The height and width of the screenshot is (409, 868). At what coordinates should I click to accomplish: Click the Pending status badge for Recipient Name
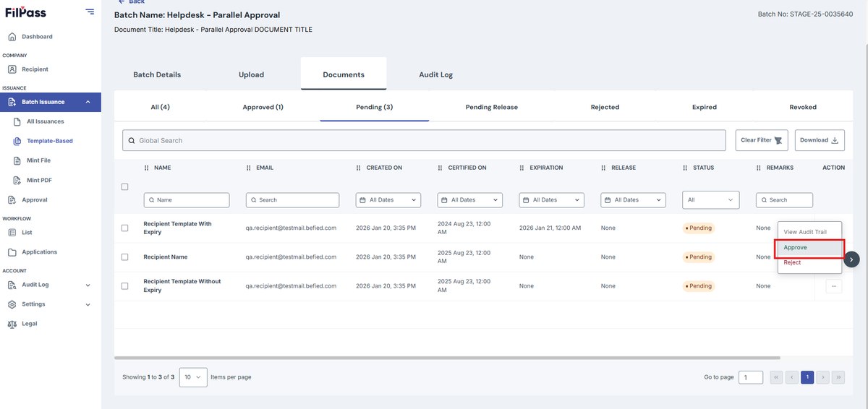click(x=698, y=257)
